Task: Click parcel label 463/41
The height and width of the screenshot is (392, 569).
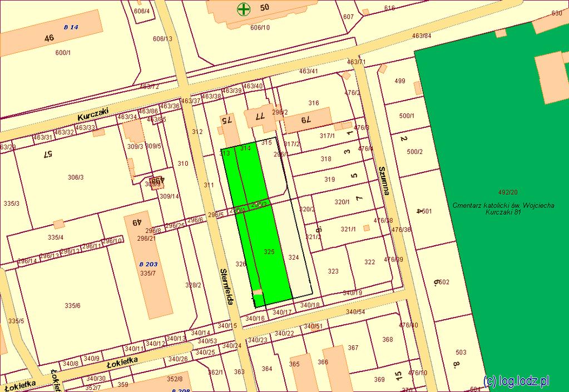Action: coord(309,71)
